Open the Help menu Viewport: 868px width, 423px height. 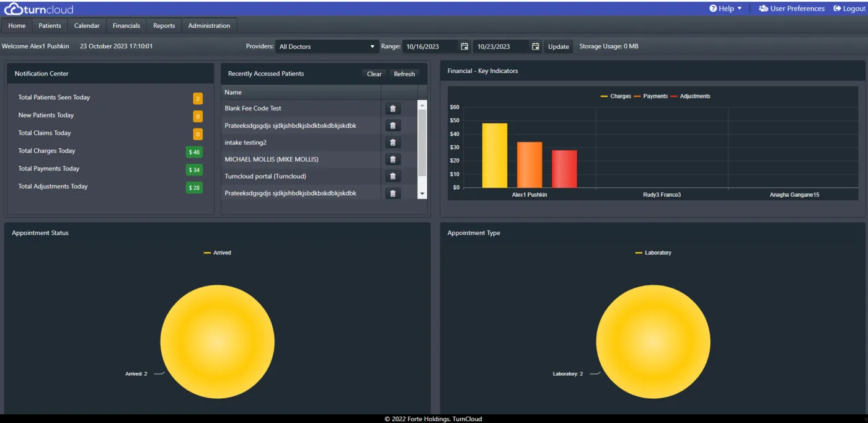tap(725, 9)
